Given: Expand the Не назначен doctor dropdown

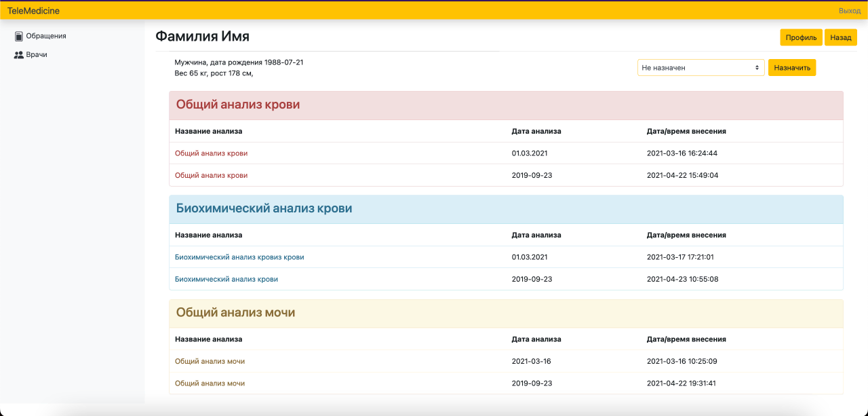Looking at the screenshot, I should coord(701,68).
